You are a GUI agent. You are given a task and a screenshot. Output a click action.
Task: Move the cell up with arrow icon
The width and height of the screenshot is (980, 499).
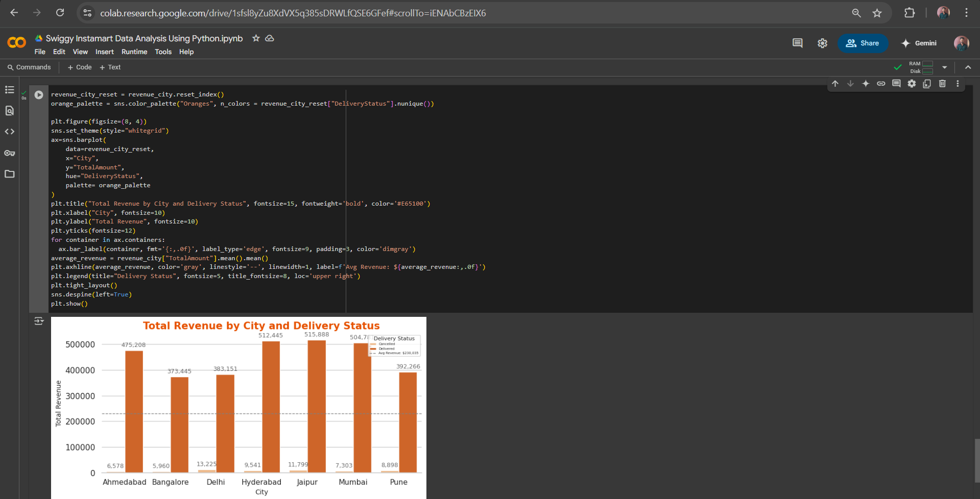[835, 84]
